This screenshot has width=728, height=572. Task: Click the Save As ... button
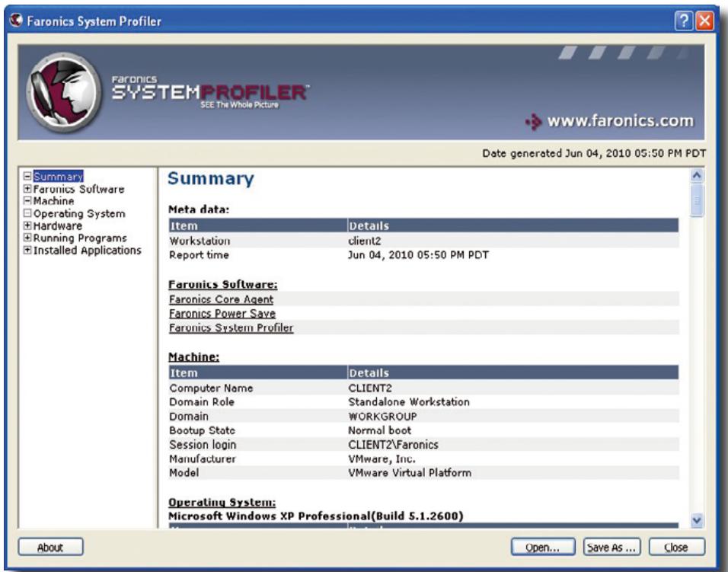tap(612, 548)
